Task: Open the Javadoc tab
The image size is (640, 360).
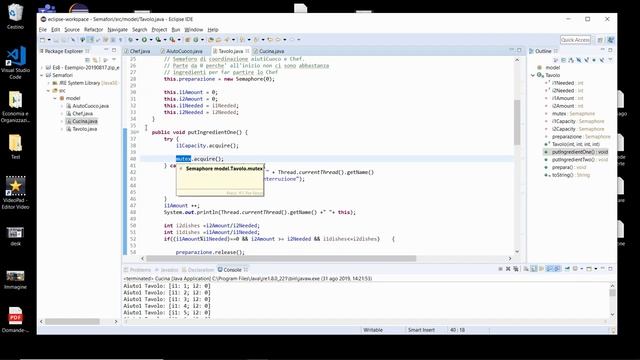Action: (167, 270)
